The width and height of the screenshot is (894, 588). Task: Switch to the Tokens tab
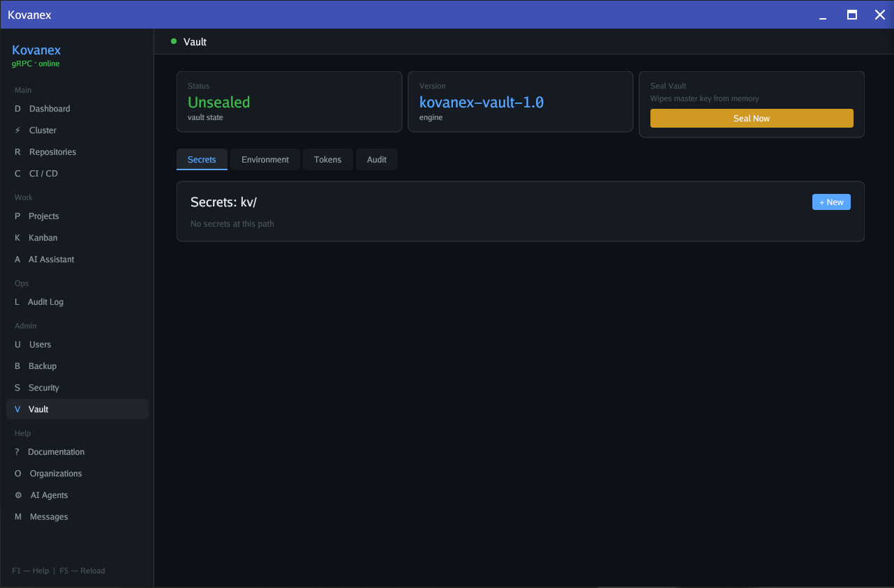point(327,160)
